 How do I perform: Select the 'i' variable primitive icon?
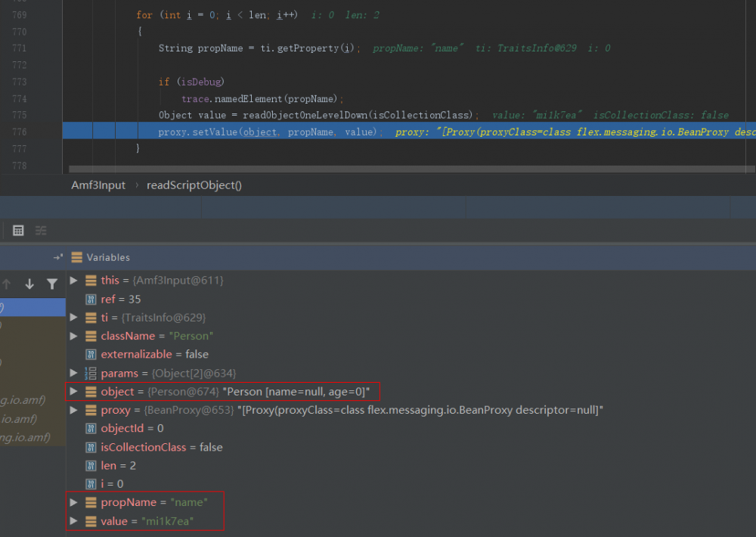pyautogui.click(x=91, y=484)
